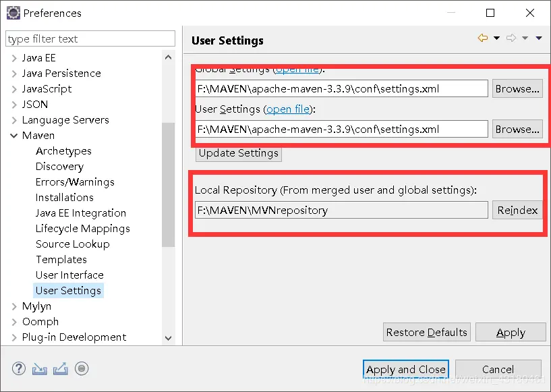
Task: Collapse the Maven tree node
Action: point(14,136)
